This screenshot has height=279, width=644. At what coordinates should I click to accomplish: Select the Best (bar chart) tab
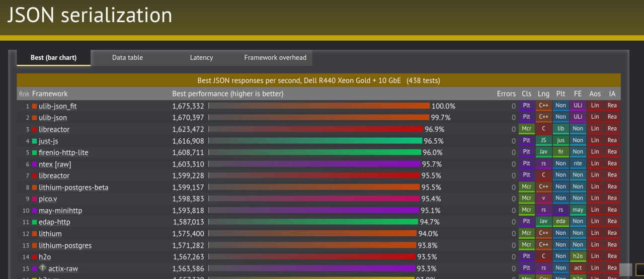tap(54, 58)
